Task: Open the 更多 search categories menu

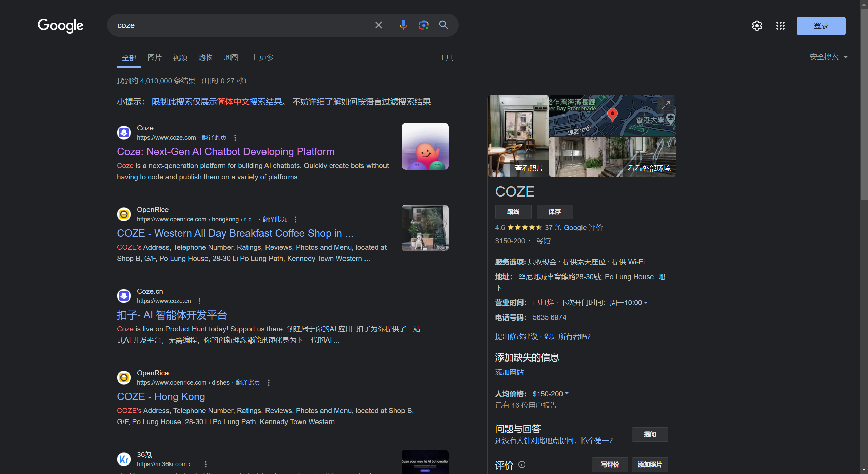Action: 263,58
